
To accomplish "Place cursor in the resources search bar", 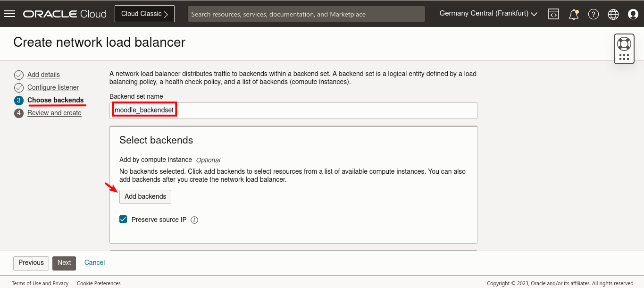I will 306,14.
